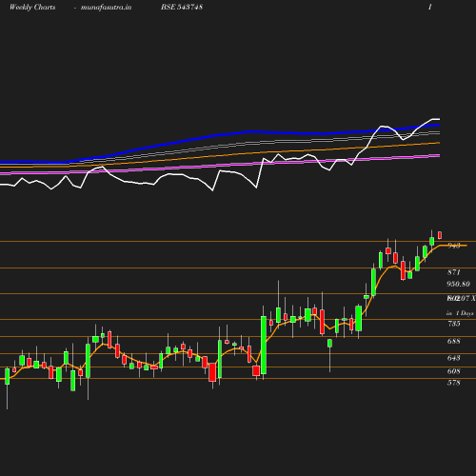Click the price level label '871'

[454, 272]
